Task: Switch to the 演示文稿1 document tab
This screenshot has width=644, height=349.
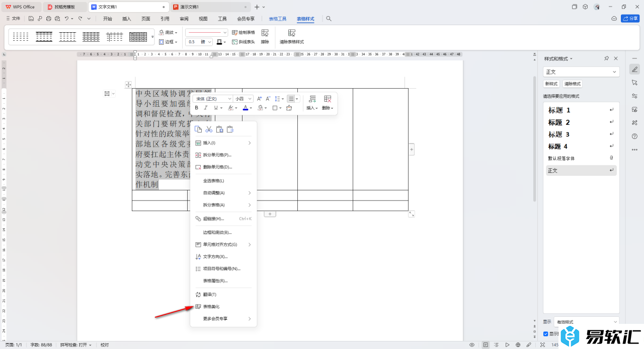Action: point(210,7)
